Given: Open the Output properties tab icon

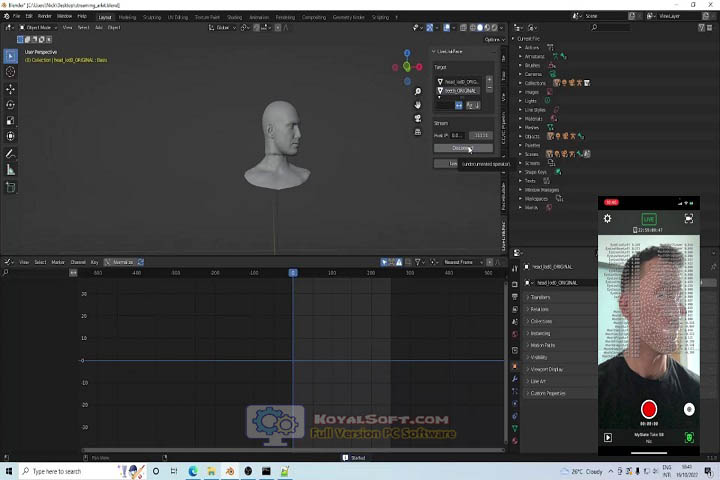Looking at the screenshot, I should pyautogui.click(x=515, y=297).
